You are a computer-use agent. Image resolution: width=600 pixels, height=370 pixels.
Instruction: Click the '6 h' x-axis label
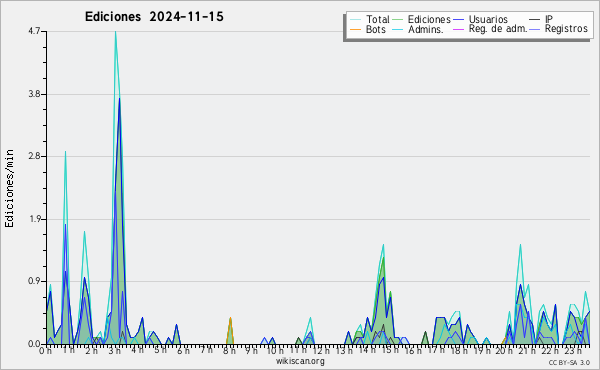tap(183, 350)
